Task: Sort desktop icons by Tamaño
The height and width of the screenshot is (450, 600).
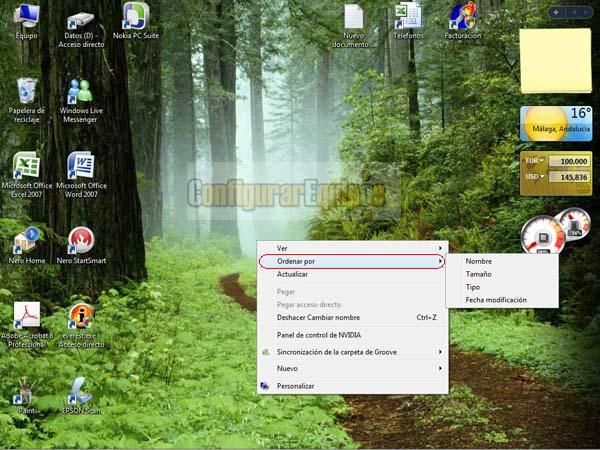Action: click(502, 274)
